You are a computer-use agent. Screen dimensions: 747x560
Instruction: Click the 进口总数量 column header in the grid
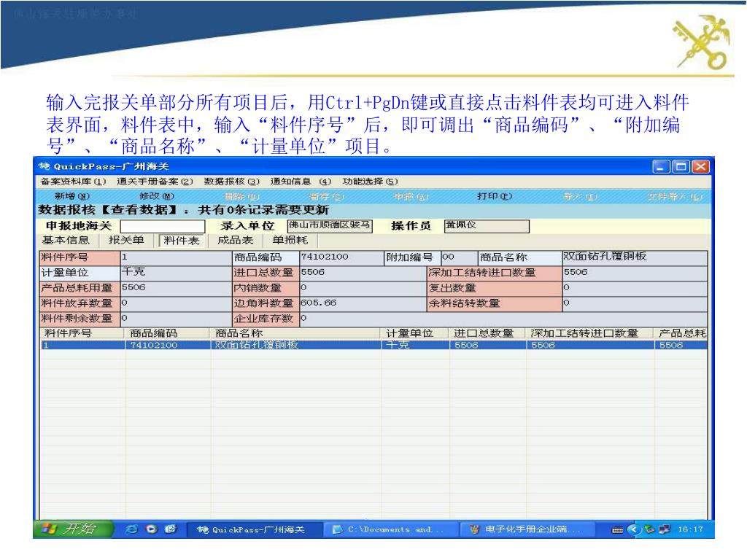(488, 333)
